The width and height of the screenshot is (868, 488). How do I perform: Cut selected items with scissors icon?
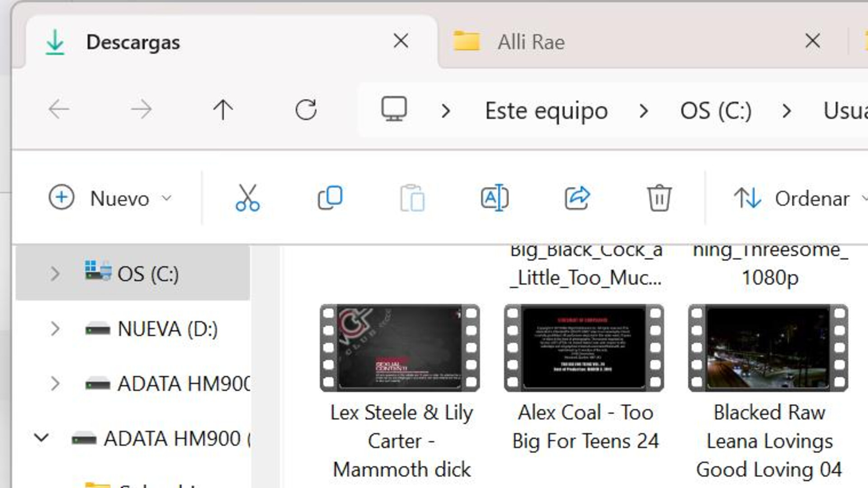(247, 198)
